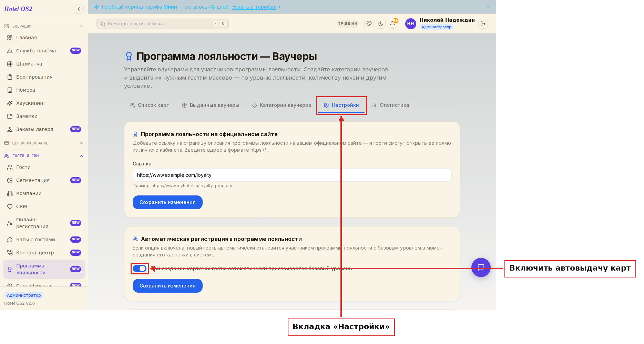The width and height of the screenshot is (644, 344).
Task: Close the trial period banner
Action: (488, 7)
